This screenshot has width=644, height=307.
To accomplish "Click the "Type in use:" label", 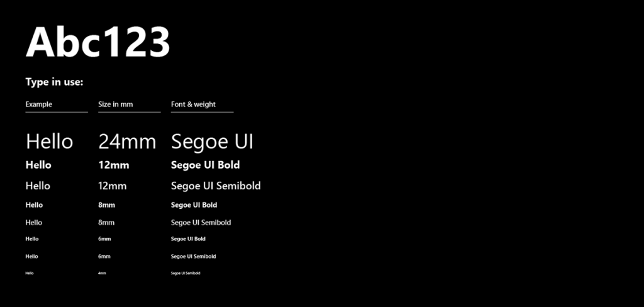I will click(54, 82).
